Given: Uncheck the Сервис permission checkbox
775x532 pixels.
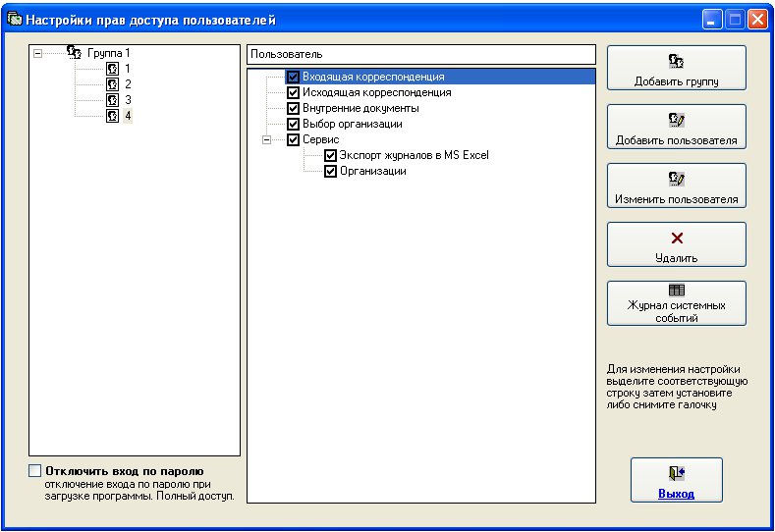Looking at the screenshot, I should click(293, 139).
